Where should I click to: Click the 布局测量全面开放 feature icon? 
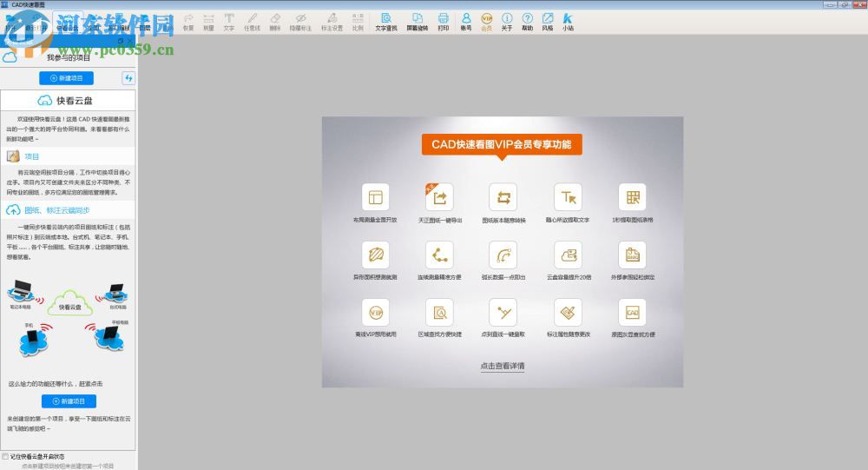pyautogui.click(x=375, y=197)
